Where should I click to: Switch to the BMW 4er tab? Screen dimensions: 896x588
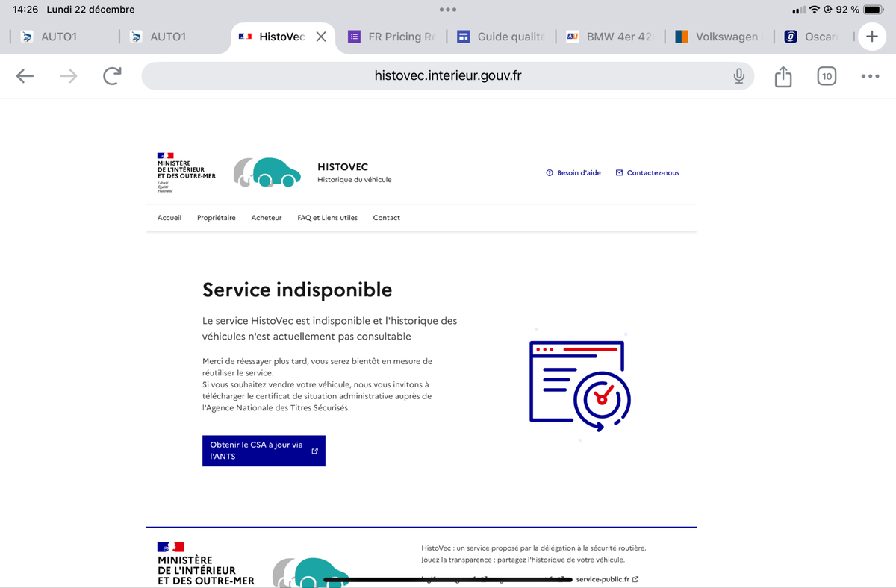pyautogui.click(x=611, y=37)
